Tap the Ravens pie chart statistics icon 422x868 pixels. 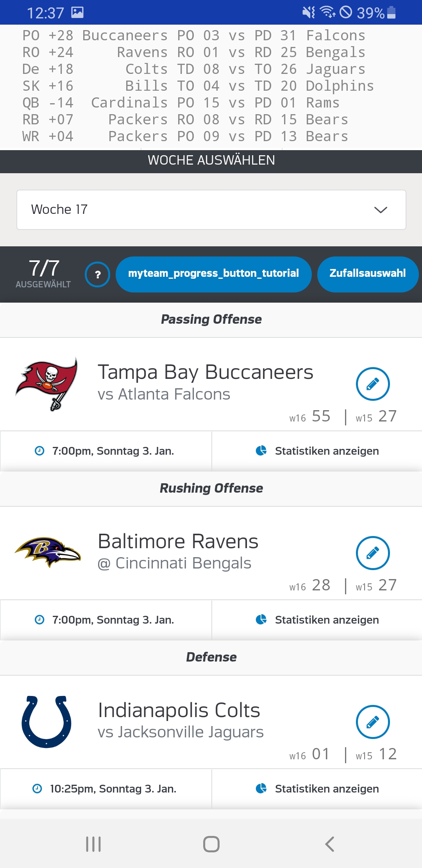click(x=261, y=620)
